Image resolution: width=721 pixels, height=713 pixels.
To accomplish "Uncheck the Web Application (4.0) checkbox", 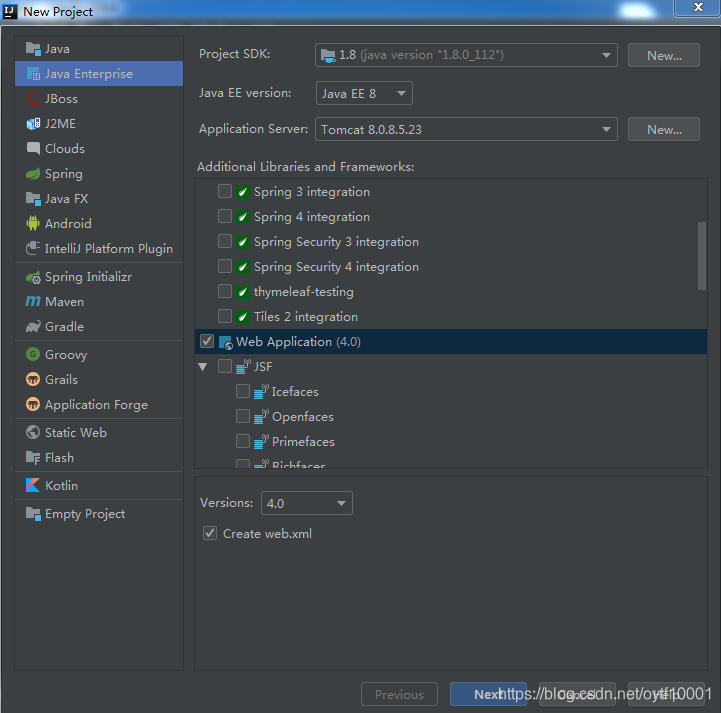I will click(207, 341).
